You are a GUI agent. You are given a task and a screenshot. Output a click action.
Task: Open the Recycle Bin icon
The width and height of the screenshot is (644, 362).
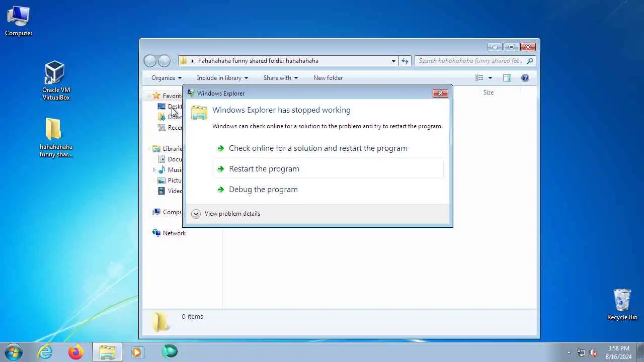622,305
